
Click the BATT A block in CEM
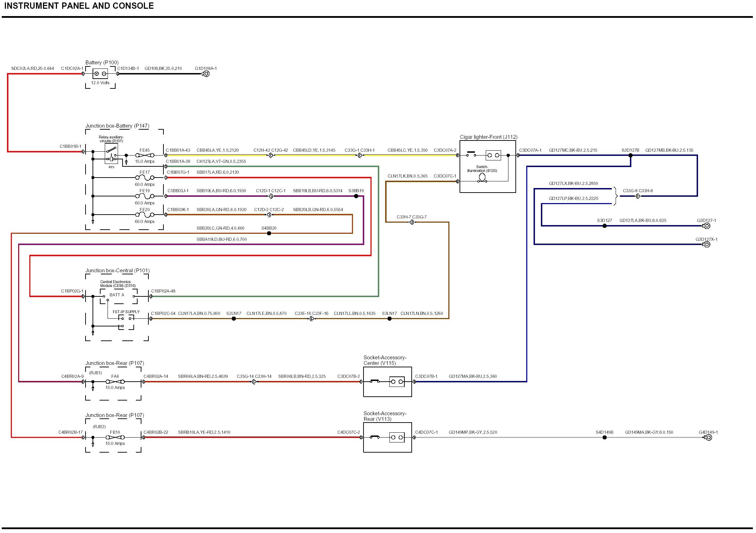(117, 295)
